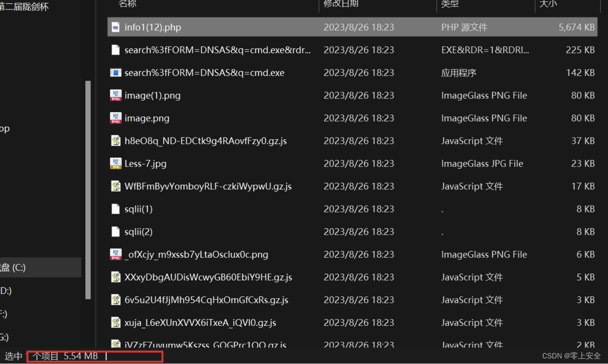
Task: Select file name search%3fFORM=DNSAS&q=cmd.exe
Action: [205, 73]
